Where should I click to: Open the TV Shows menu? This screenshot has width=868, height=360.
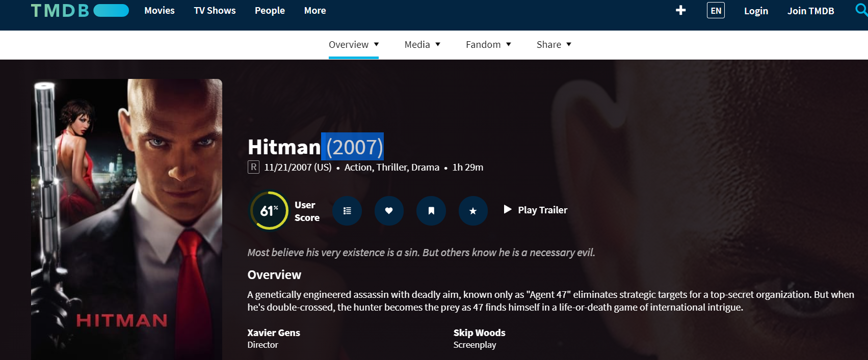215,10
